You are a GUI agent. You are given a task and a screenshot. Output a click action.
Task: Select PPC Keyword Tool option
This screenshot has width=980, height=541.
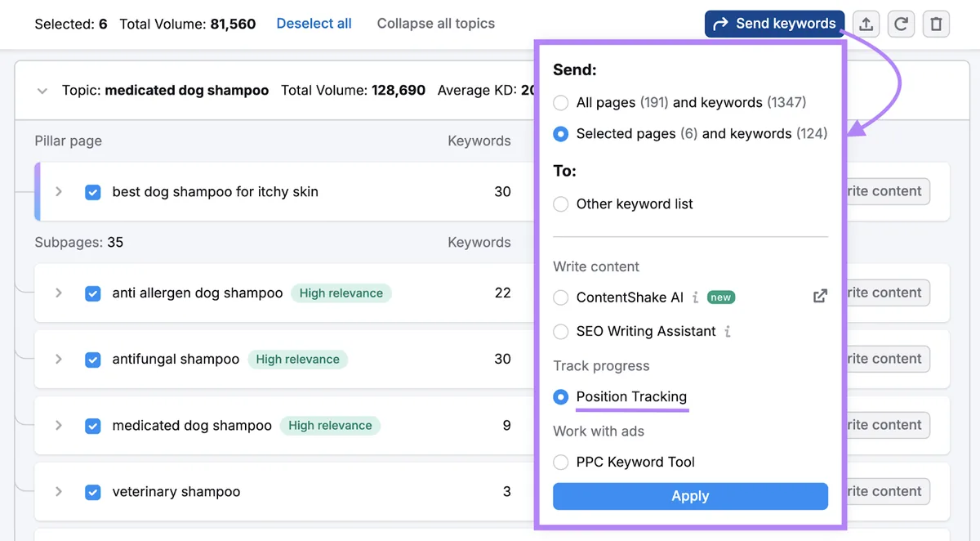[x=561, y=463]
